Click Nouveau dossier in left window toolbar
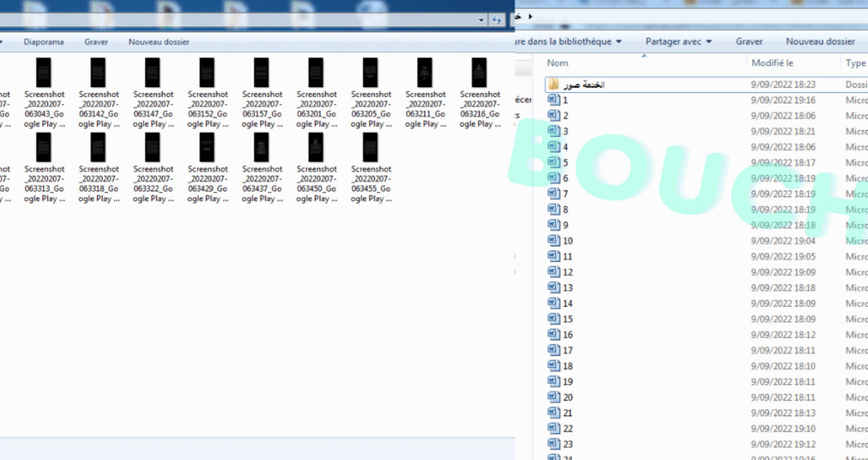868x460 pixels. 159,42
